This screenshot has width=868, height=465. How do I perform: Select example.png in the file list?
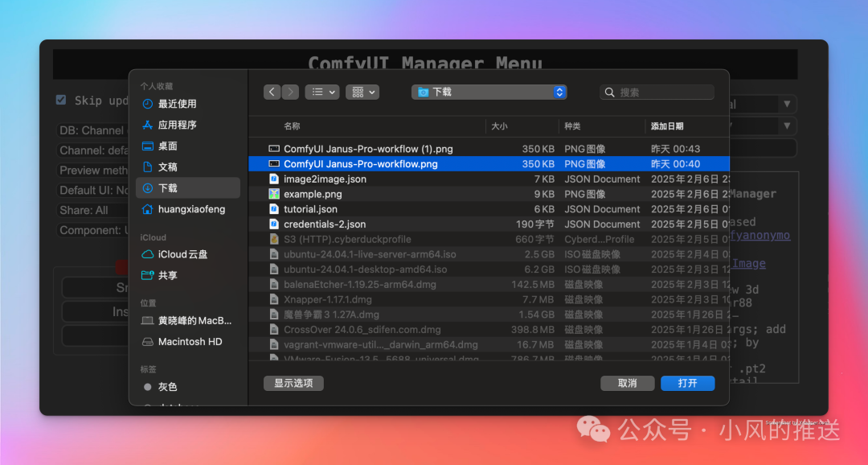tap(489, 194)
